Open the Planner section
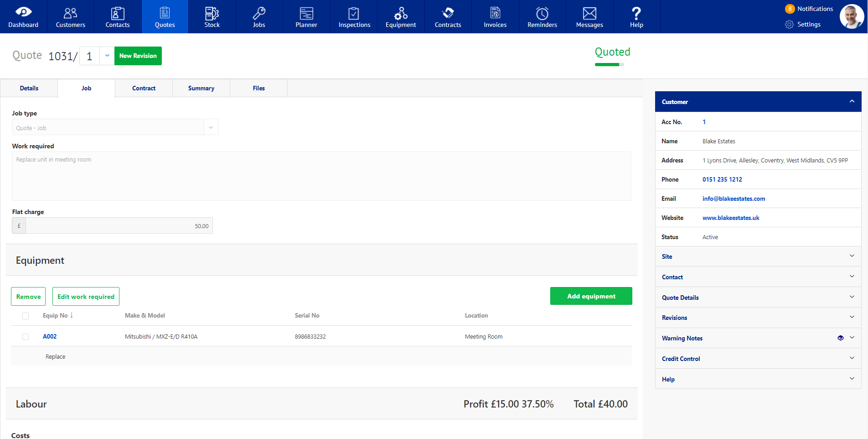This screenshot has width=868, height=439. [306, 16]
